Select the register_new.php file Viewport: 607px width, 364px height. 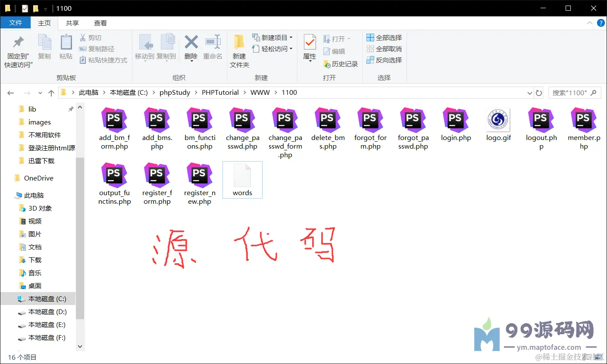pos(200,184)
